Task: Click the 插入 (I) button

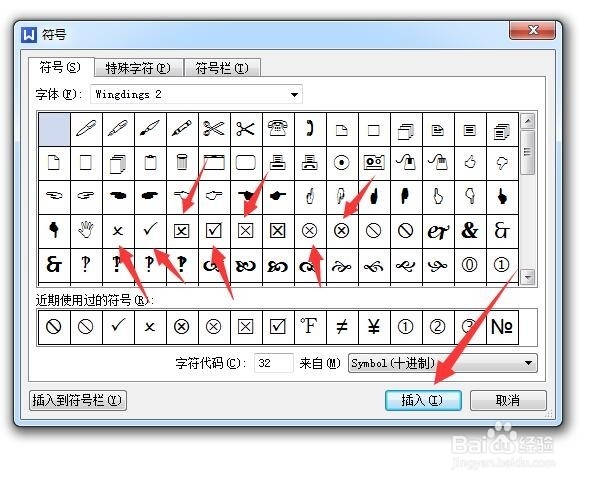Action: (423, 400)
